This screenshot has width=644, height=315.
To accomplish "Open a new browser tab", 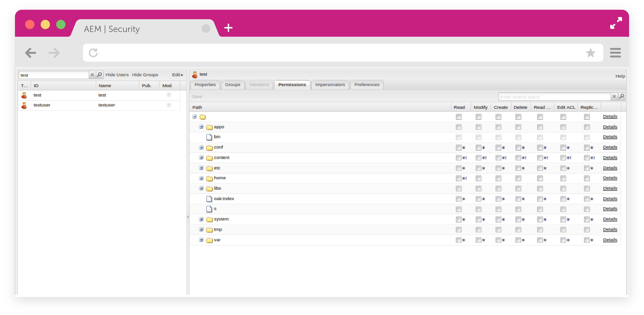I will click(228, 28).
